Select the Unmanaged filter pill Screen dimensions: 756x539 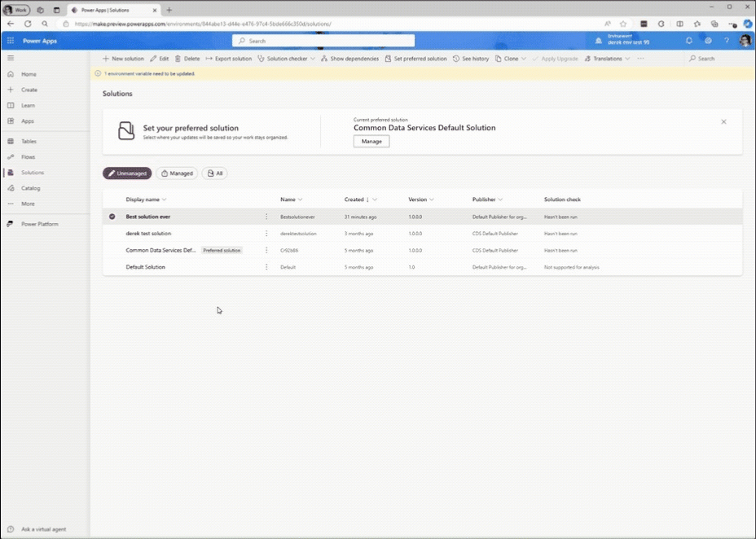pyautogui.click(x=126, y=173)
